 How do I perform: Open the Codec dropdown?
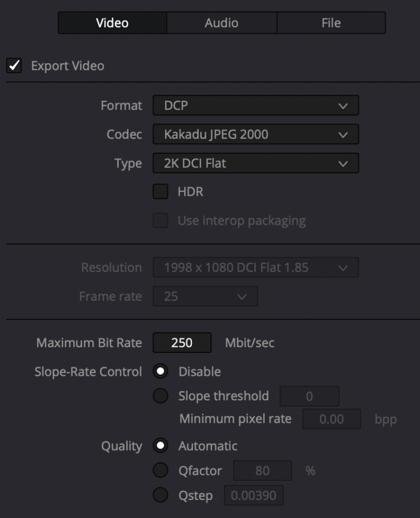click(x=255, y=135)
